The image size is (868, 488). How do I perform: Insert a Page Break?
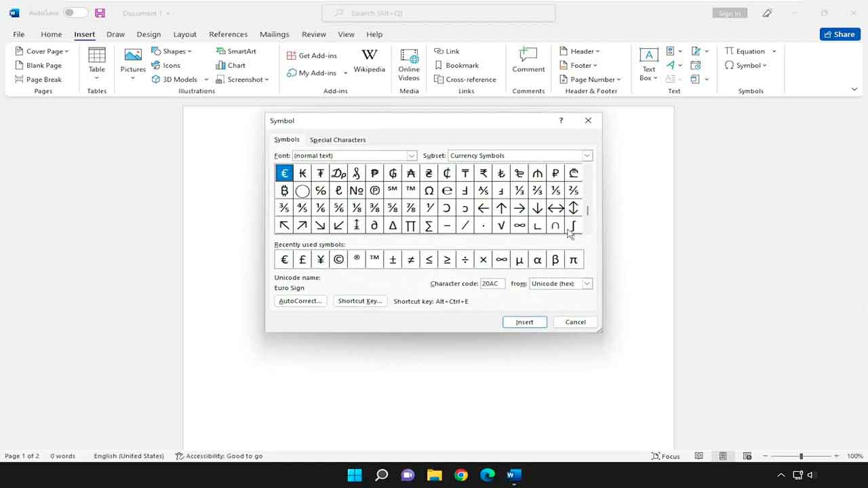[38, 79]
